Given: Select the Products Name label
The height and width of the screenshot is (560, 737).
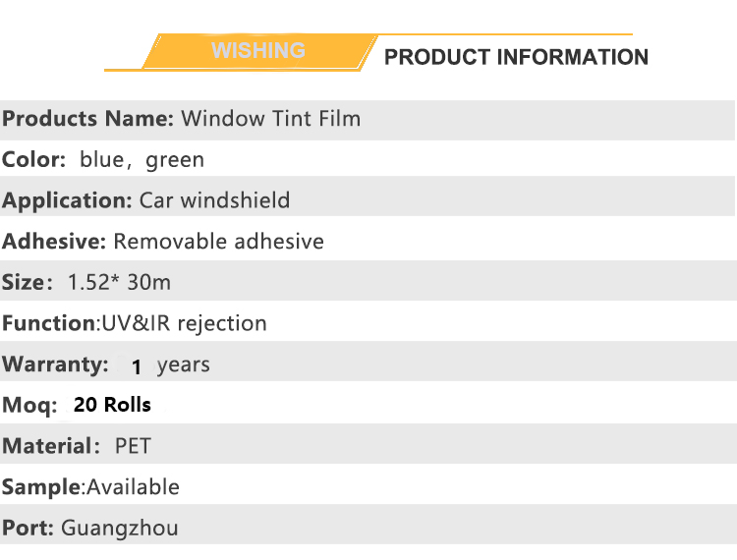Looking at the screenshot, I should (88, 119).
